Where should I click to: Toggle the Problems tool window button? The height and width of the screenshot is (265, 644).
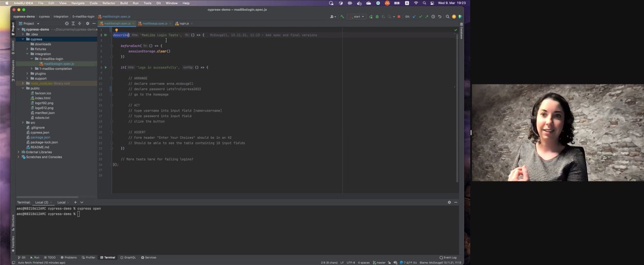[x=69, y=257]
